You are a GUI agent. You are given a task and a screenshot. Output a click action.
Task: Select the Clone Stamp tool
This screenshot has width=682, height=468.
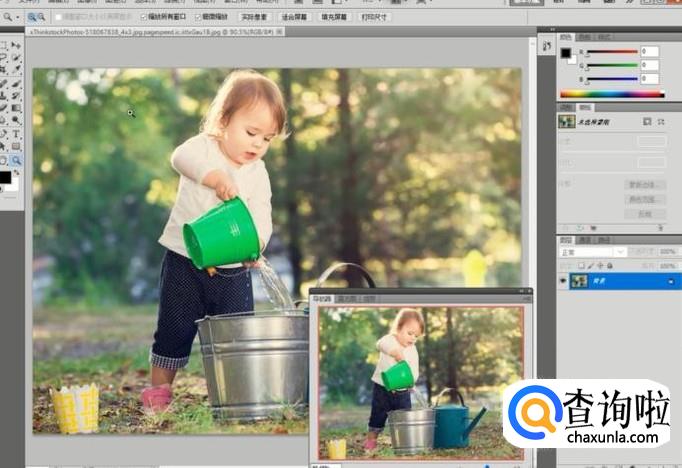pos(3,95)
